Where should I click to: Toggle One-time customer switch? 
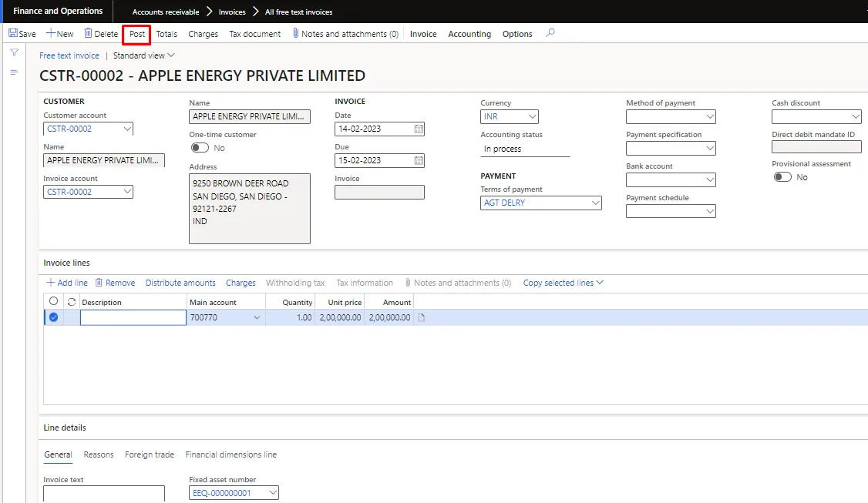pos(200,148)
